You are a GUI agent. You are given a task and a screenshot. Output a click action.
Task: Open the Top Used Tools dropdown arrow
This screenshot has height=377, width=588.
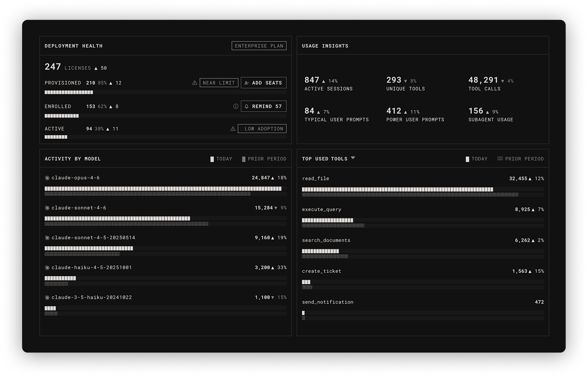353,158
